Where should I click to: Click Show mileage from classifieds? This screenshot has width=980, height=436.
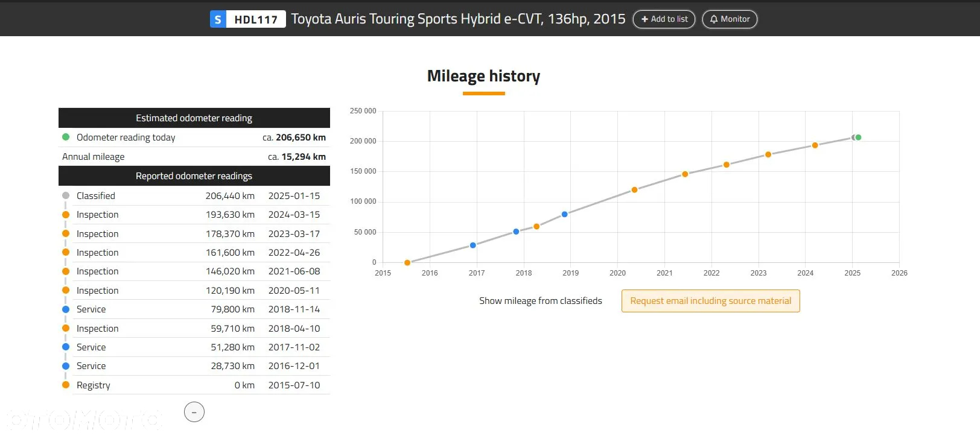(x=541, y=301)
